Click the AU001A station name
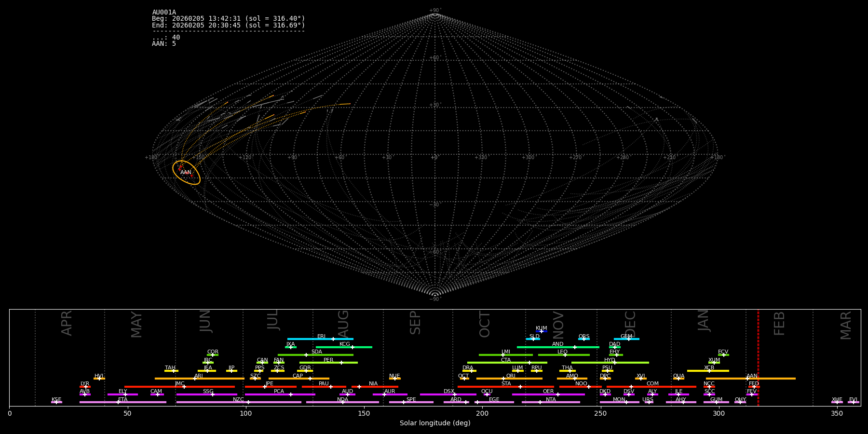This screenshot has height=434, width=868. tap(164, 13)
